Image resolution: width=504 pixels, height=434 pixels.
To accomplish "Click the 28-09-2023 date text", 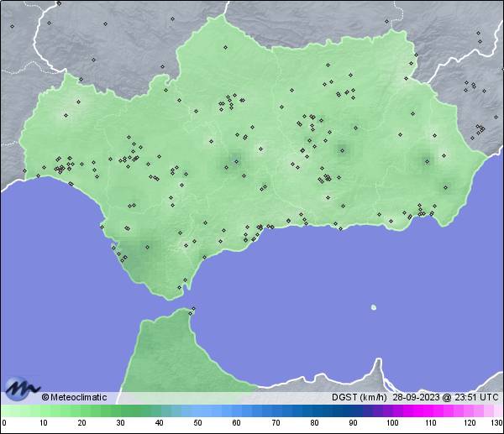I will click(x=416, y=397).
